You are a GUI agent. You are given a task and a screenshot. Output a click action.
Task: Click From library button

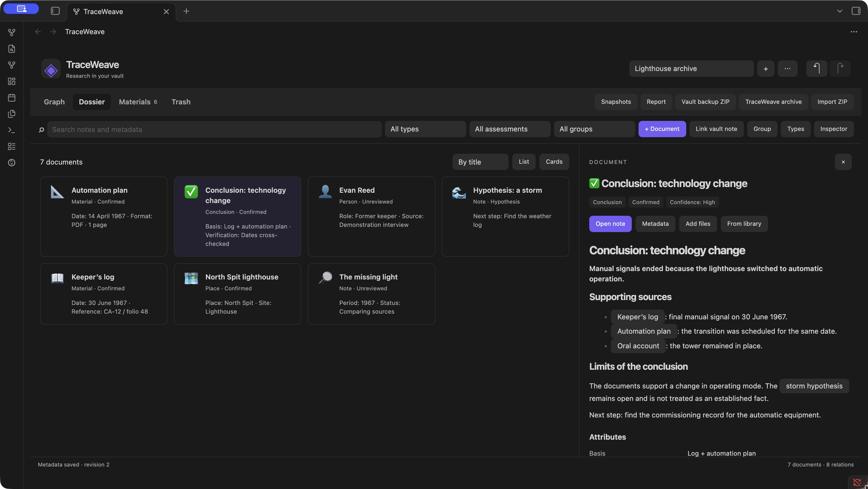tap(744, 224)
